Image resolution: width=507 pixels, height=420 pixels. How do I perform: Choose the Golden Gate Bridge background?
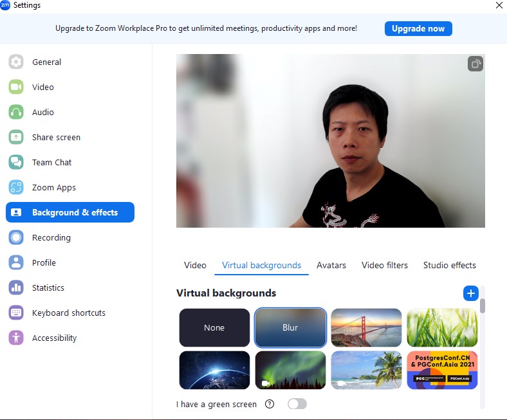click(366, 328)
